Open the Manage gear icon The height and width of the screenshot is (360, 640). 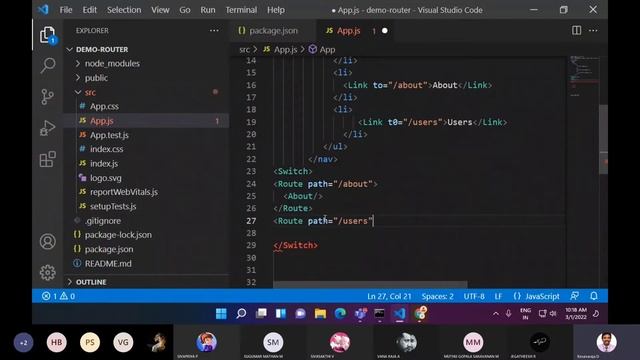click(47, 272)
